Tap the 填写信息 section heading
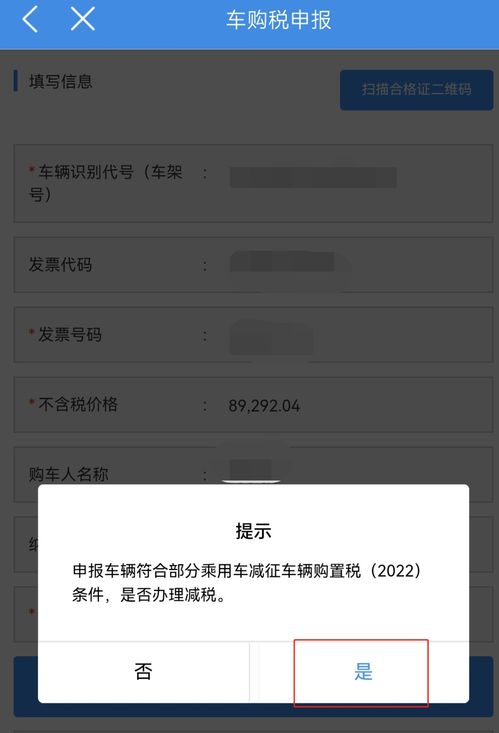Screen dimensions: 499x733 [x=61, y=81]
